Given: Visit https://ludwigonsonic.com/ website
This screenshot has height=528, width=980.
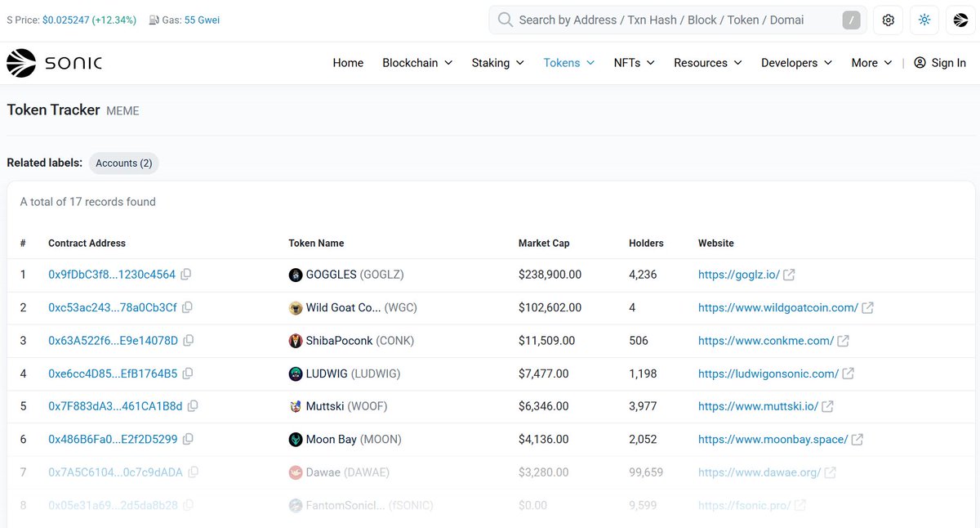Looking at the screenshot, I should (768, 374).
